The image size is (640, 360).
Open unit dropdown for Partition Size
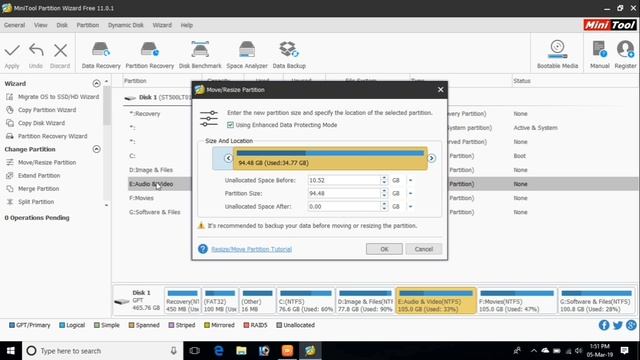pos(411,193)
